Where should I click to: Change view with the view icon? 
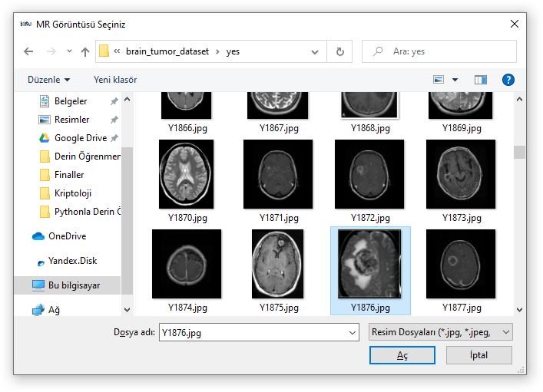(439, 80)
